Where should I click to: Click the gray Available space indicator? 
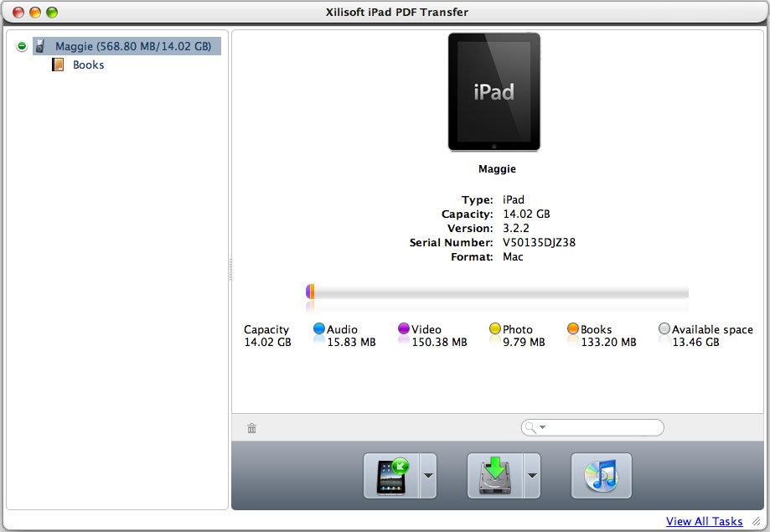(x=664, y=328)
